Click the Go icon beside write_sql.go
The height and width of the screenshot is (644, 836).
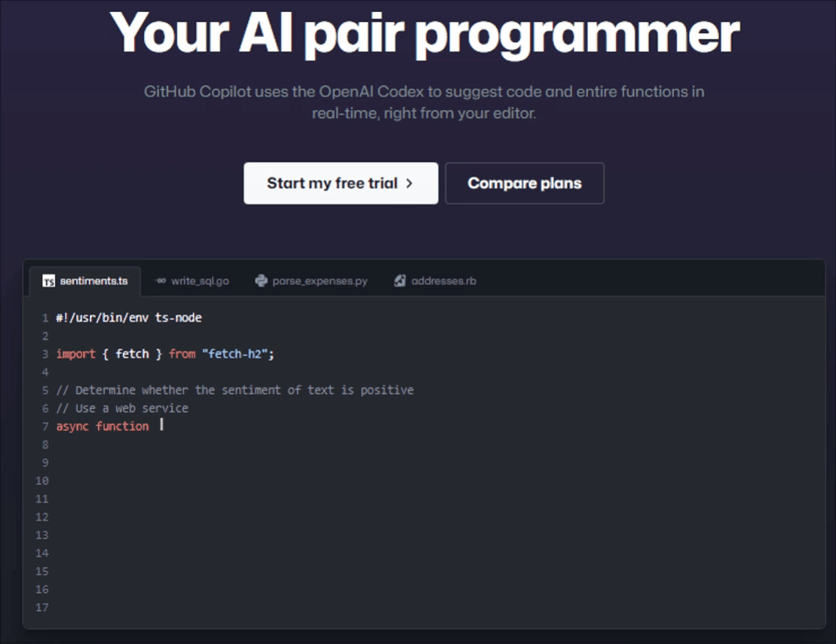[x=161, y=281]
